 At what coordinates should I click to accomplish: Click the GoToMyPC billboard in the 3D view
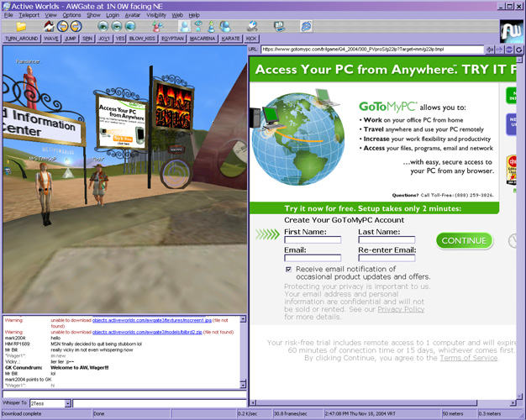tap(122, 122)
